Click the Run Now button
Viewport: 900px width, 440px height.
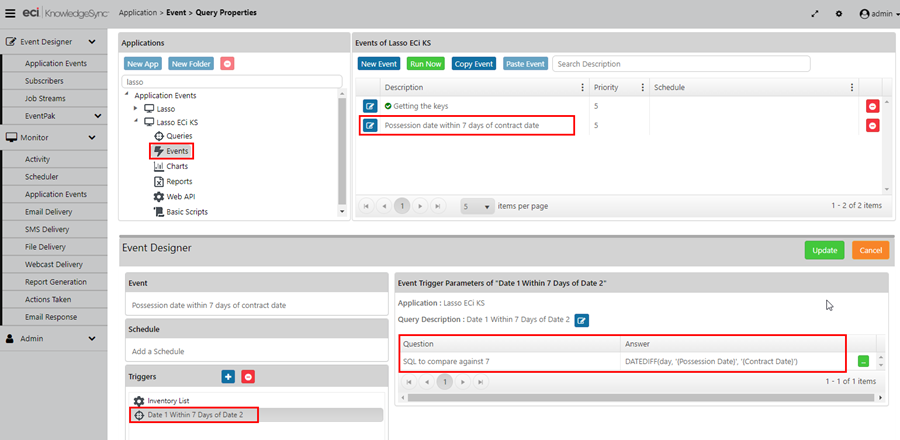click(x=426, y=64)
